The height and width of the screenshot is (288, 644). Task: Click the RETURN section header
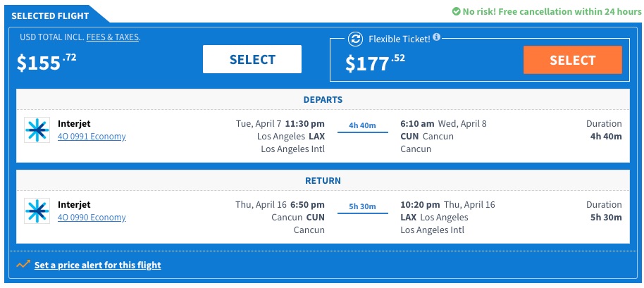tap(323, 181)
